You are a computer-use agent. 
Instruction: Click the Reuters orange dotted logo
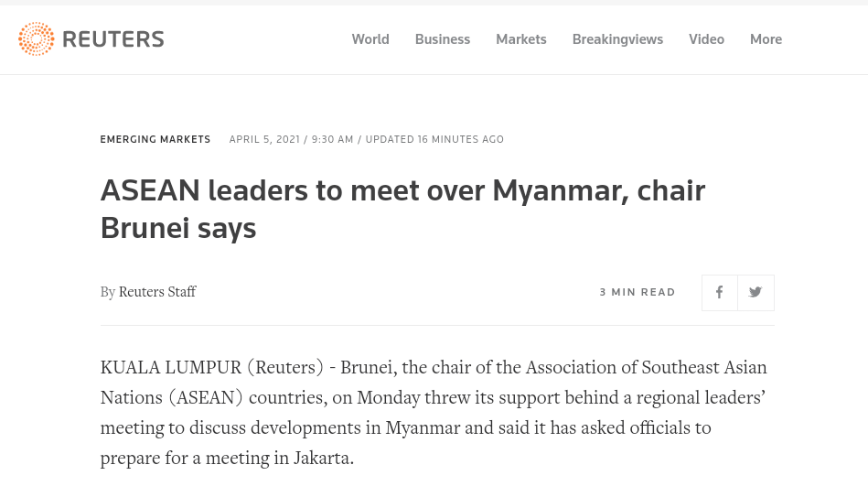[x=37, y=39]
